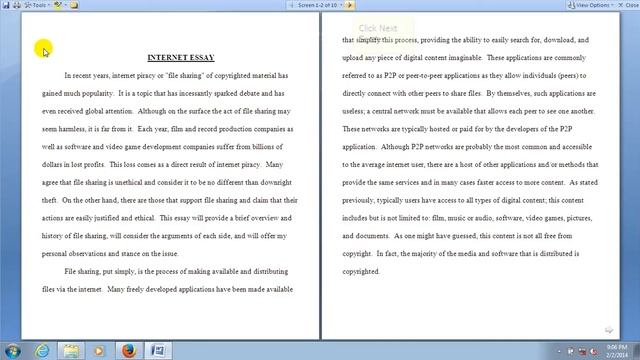The image size is (640, 360).
Task: Click the Print icon in the top toolbar
Action: click(17, 5)
